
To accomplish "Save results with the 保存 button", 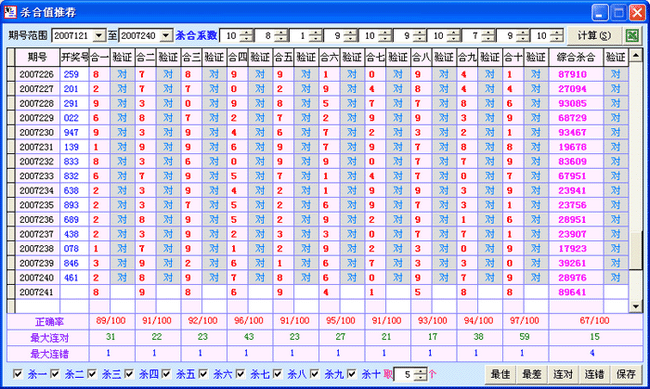I will click(626, 374).
